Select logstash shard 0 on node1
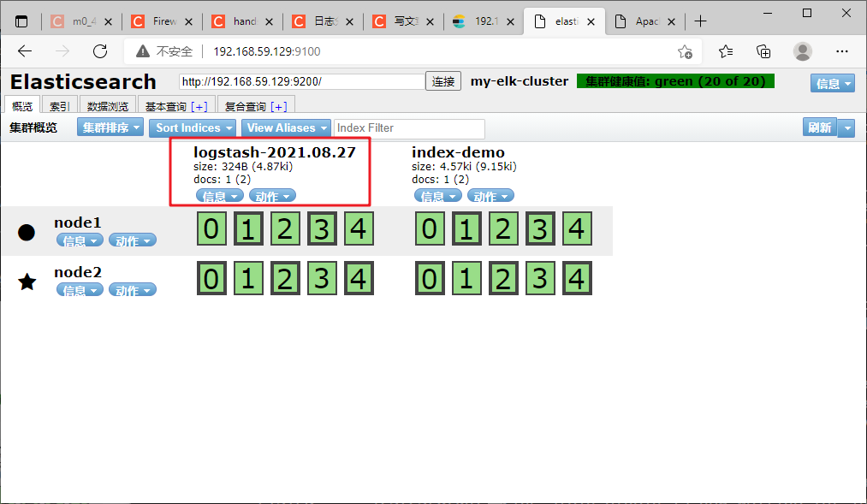Image resolution: width=867 pixels, height=504 pixels. [211, 228]
